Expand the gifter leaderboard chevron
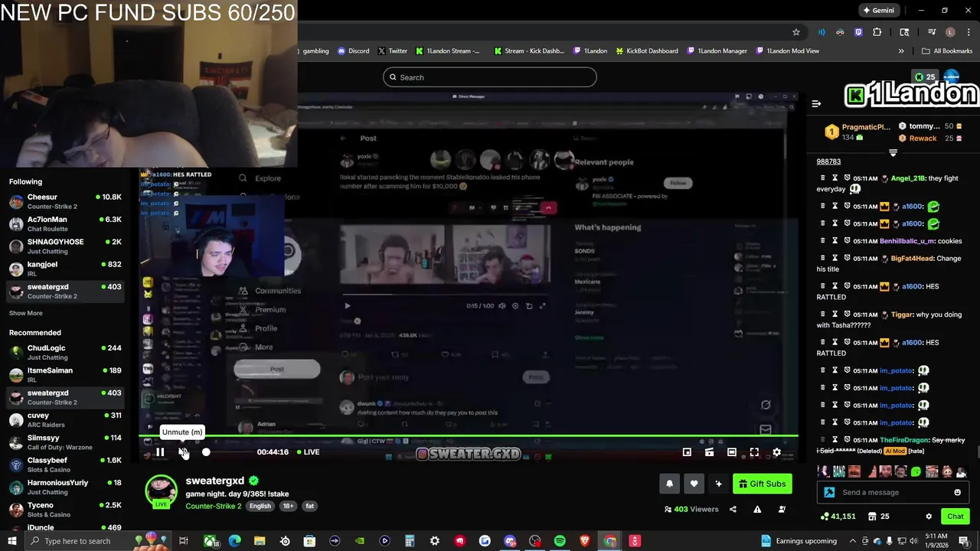 [893, 152]
